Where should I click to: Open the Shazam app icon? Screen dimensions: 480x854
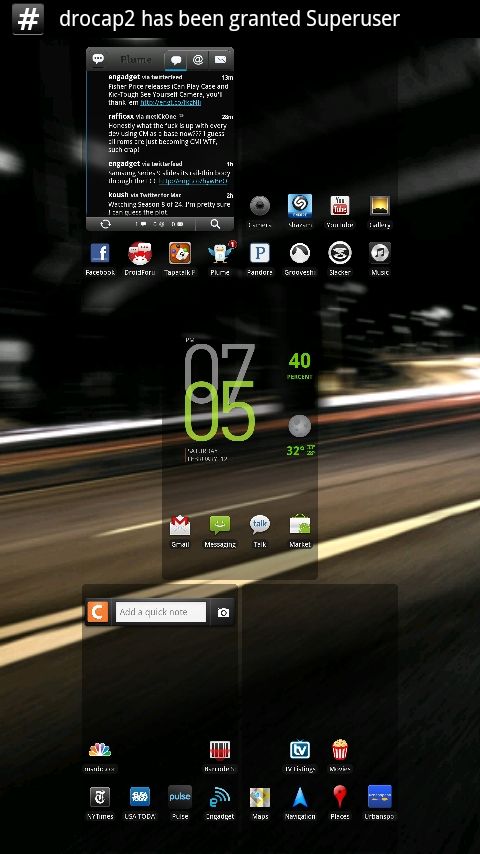point(300,206)
